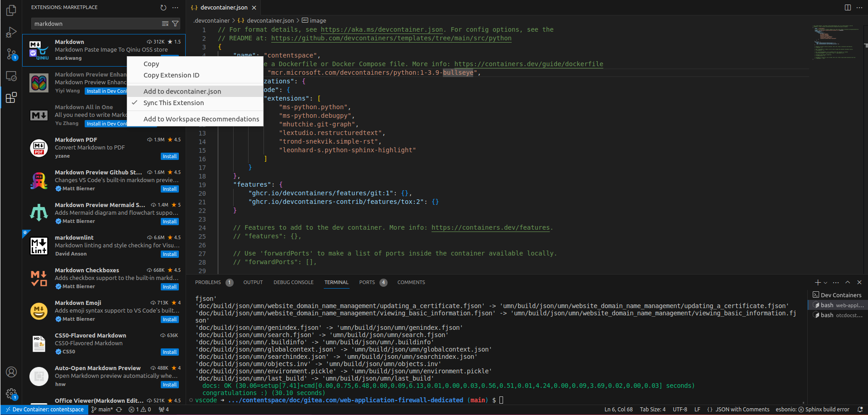The width and height of the screenshot is (868, 415).
Task: Select the Dev Containers terminal entry
Action: [837, 295]
